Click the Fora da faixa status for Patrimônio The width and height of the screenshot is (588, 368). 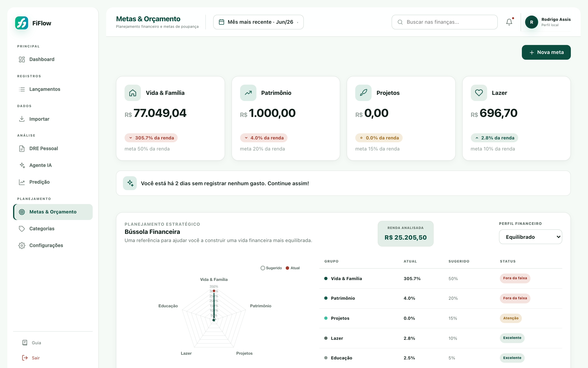pos(515,298)
